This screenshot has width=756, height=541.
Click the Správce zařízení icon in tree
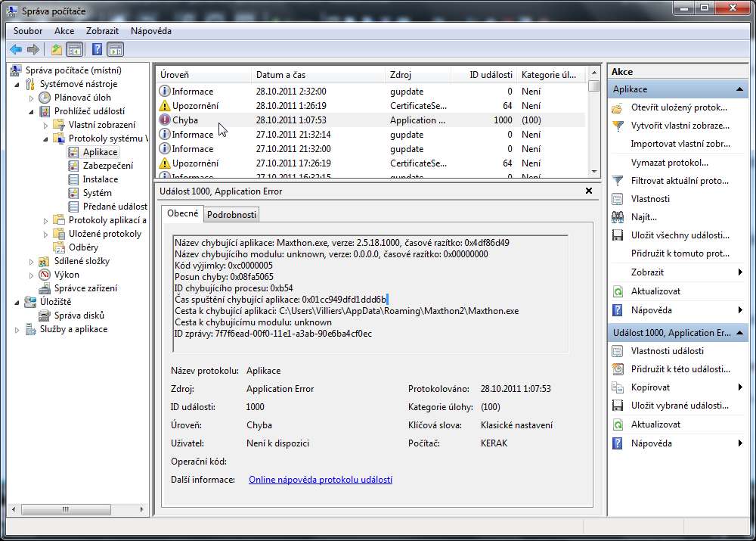[x=45, y=288]
